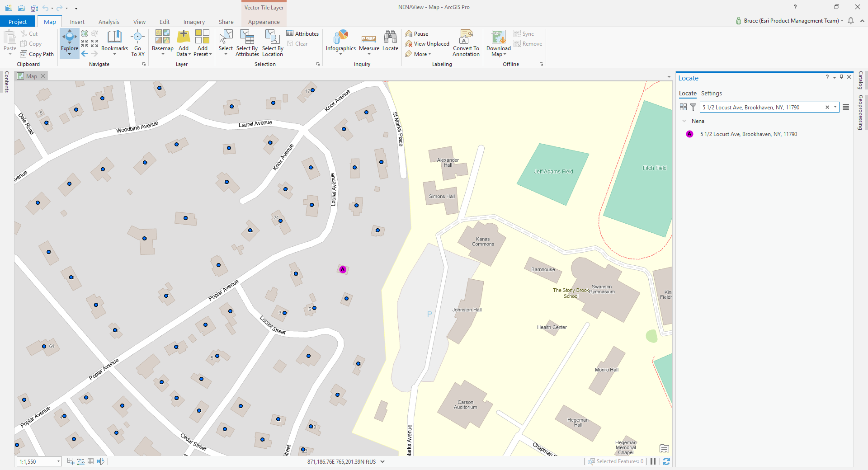Click the Locate binoculars icon

[390, 37]
